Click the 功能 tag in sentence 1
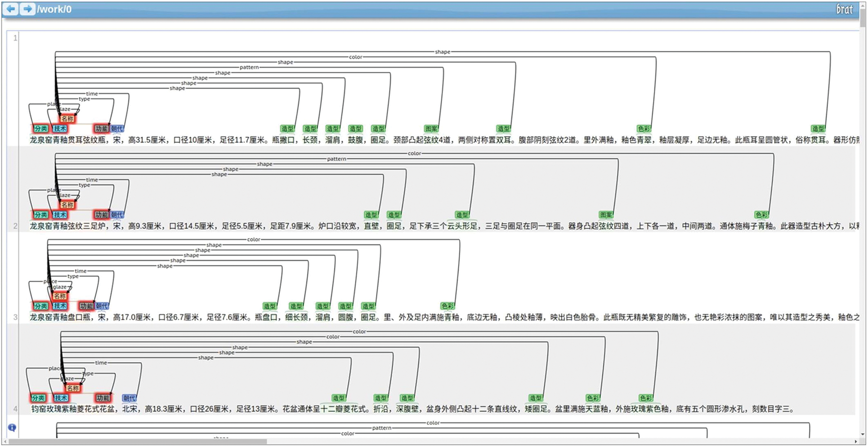 click(x=101, y=129)
